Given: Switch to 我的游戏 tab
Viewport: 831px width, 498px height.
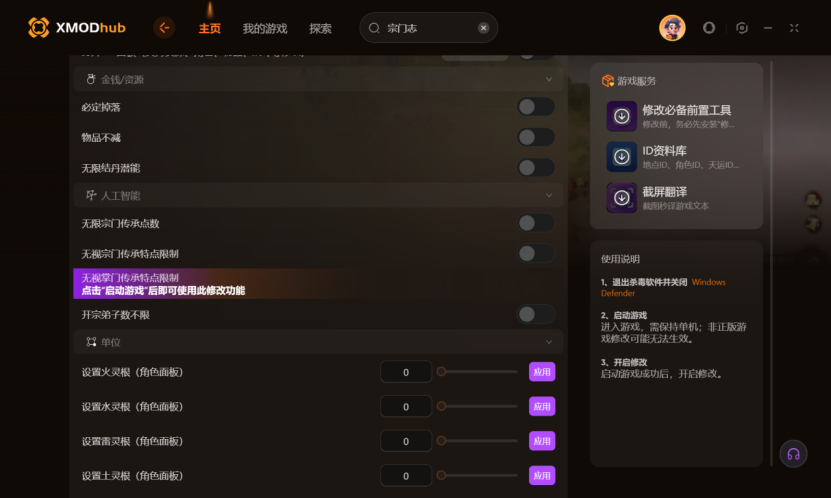Looking at the screenshot, I should point(264,29).
